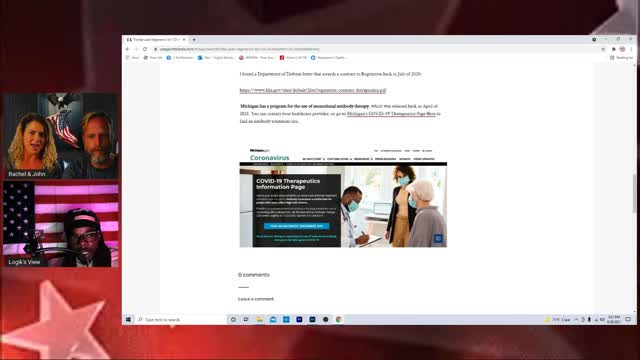Follow the hhs.gov regeneron contract PDF link

point(313,90)
